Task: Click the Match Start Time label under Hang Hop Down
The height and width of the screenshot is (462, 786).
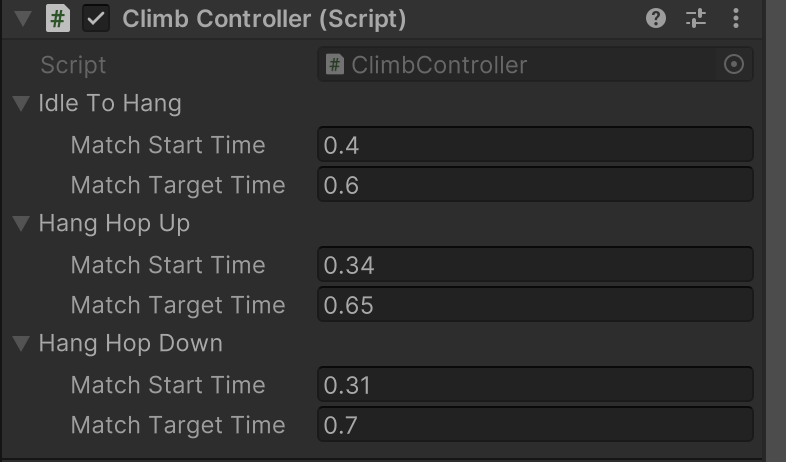Action: tap(168, 385)
